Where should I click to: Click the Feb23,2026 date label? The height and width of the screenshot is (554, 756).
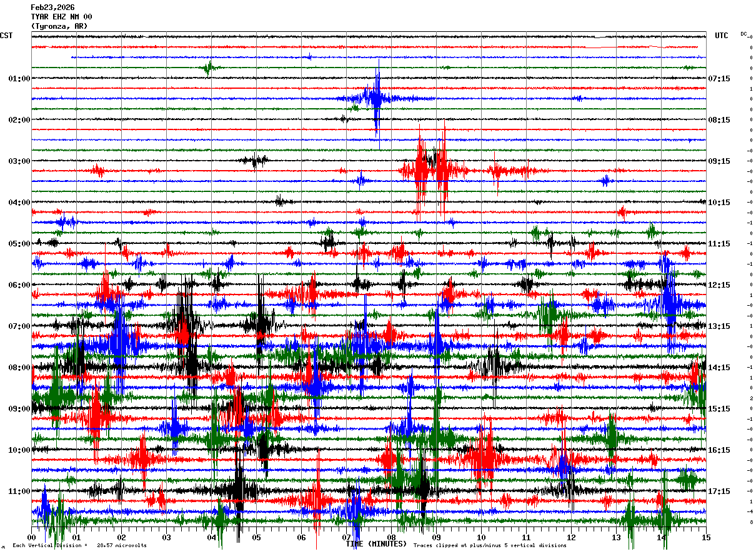[x=52, y=8]
